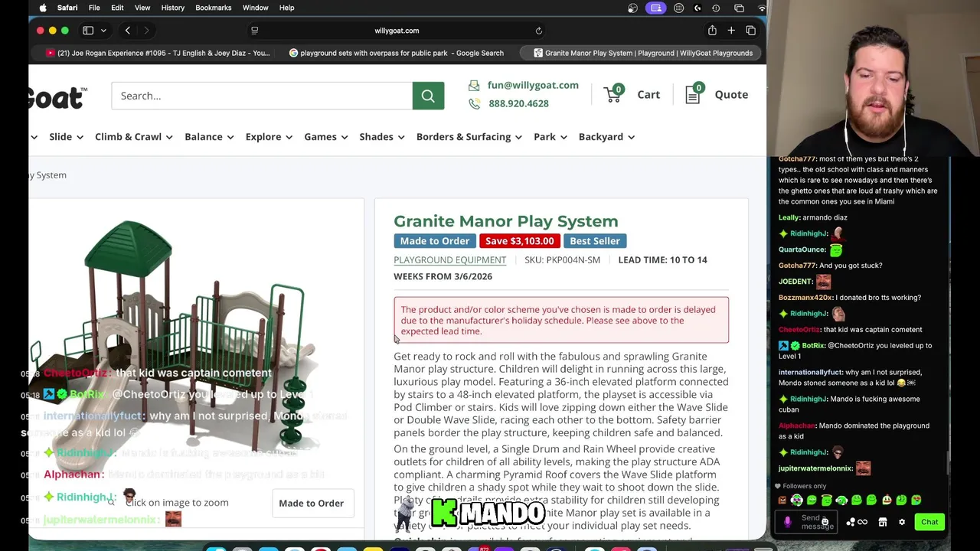Open the History menu
The width and height of the screenshot is (980, 551).
click(x=173, y=8)
